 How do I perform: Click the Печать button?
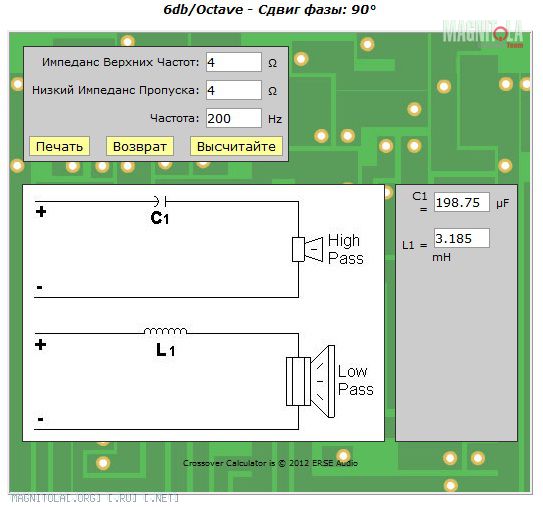point(60,146)
